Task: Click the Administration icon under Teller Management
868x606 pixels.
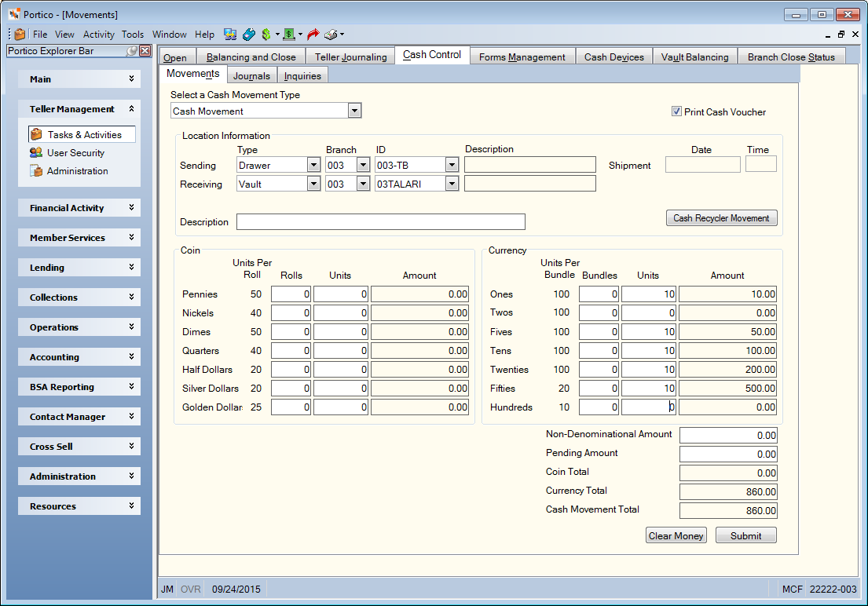Action: click(x=36, y=171)
